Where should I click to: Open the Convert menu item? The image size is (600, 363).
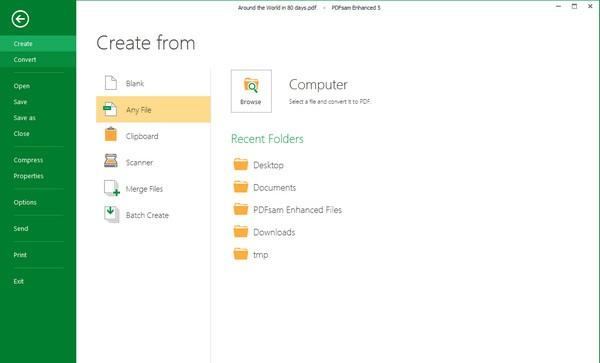tap(38, 60)
